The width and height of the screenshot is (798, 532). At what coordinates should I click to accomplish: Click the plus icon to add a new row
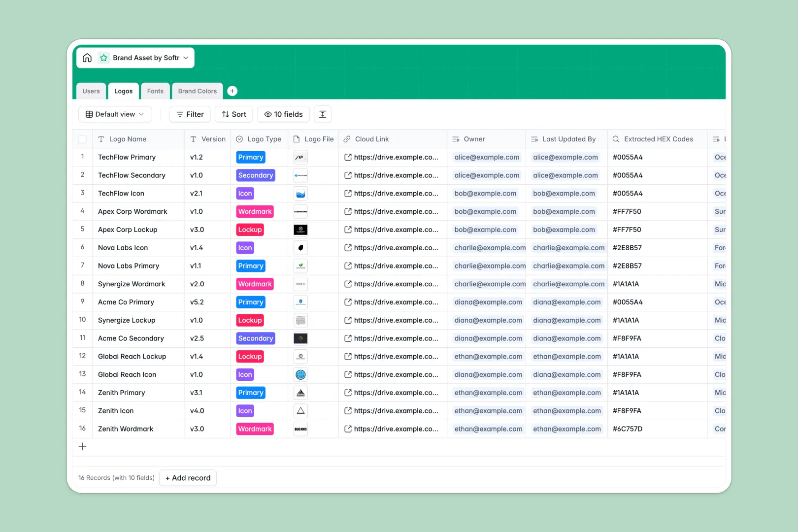click(x=82, y=446)
